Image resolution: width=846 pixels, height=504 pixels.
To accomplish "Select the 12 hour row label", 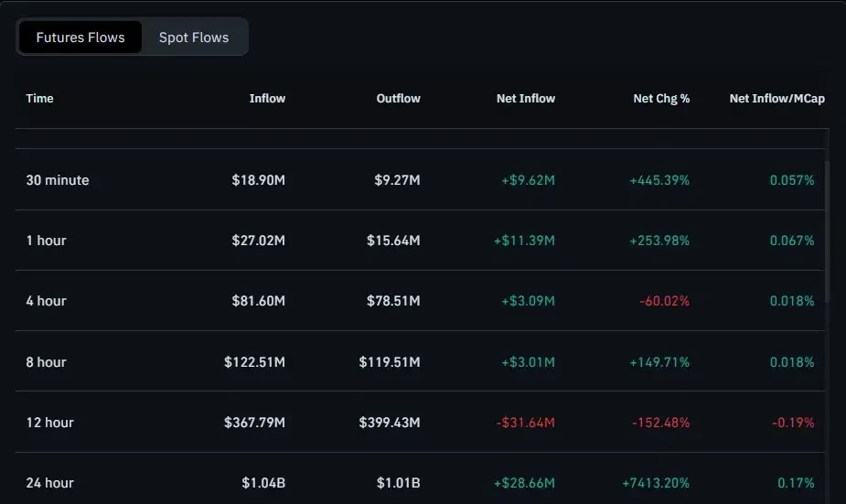I will 49,423.
